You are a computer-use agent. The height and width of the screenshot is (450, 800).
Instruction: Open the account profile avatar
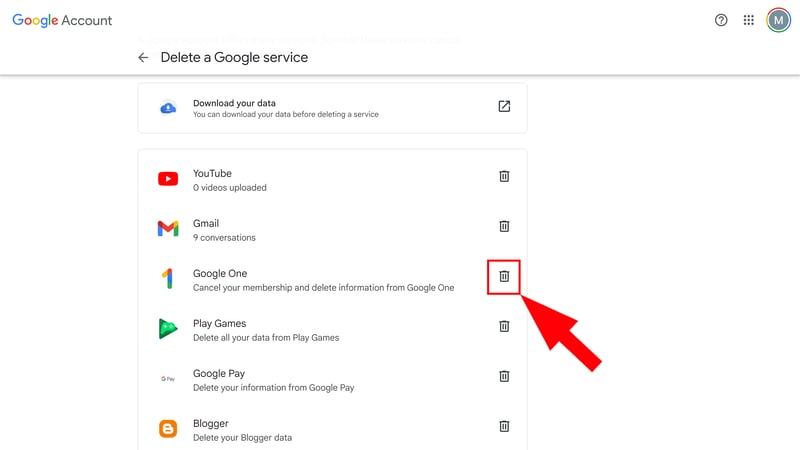tap(778, 20)
